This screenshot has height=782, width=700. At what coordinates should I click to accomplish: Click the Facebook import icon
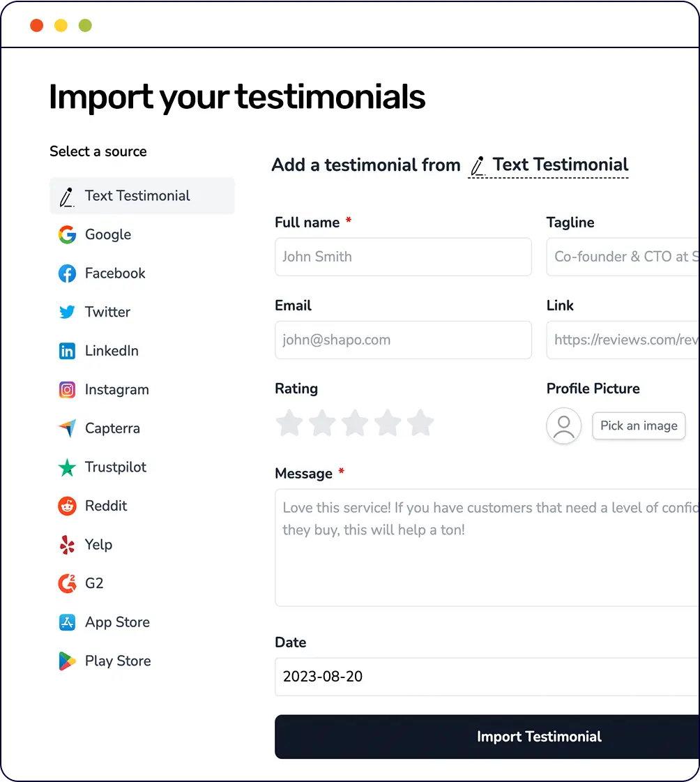coord(67,273)
